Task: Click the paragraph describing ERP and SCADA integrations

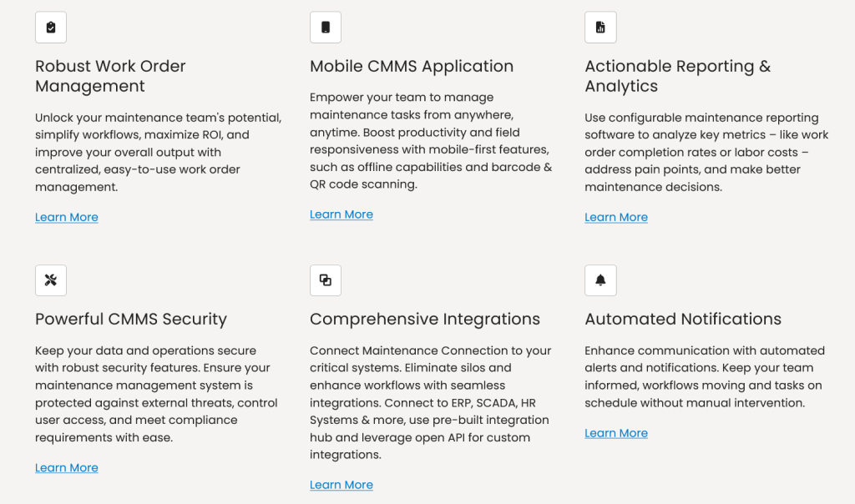Action: click(x=430, y=402)
